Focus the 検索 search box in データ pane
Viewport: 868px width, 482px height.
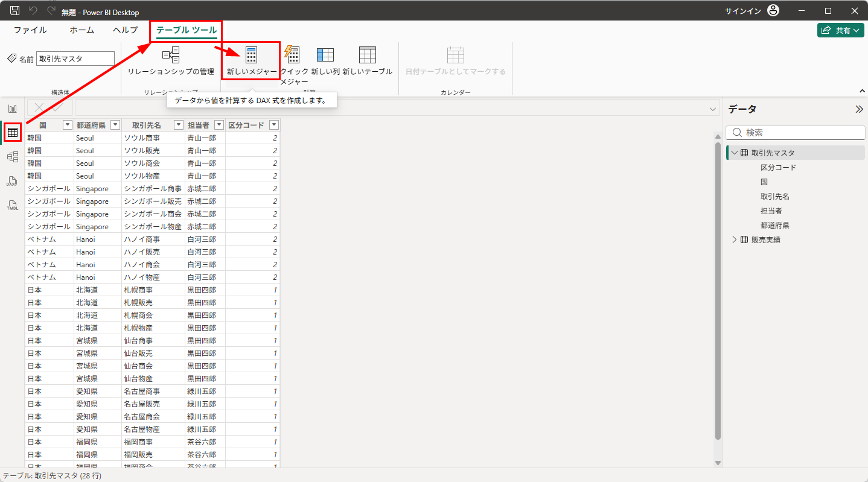tap(796, 133)
